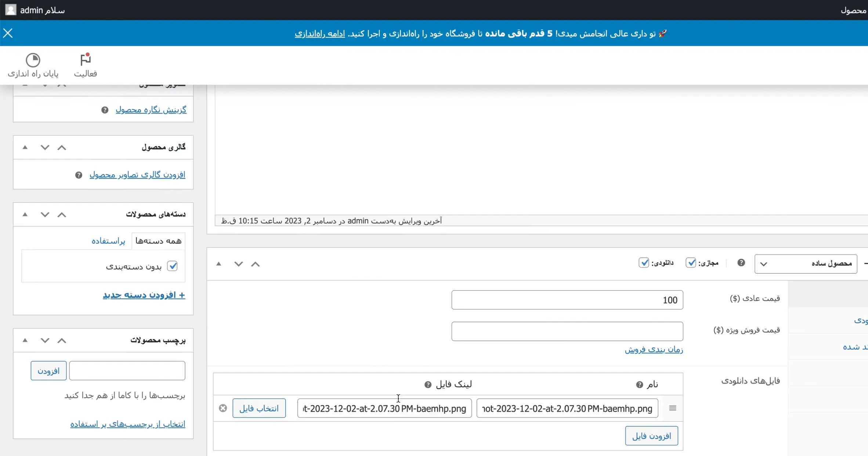Click help icon next to لینک فایل header
The width and height of the screenshot is (868, 456).
427,384
